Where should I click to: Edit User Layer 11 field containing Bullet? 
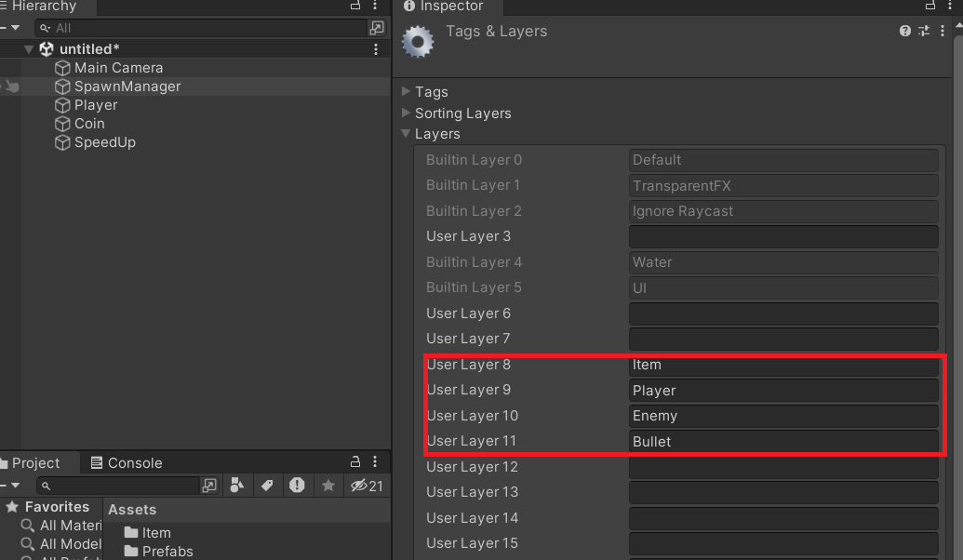tap(783, 442)
